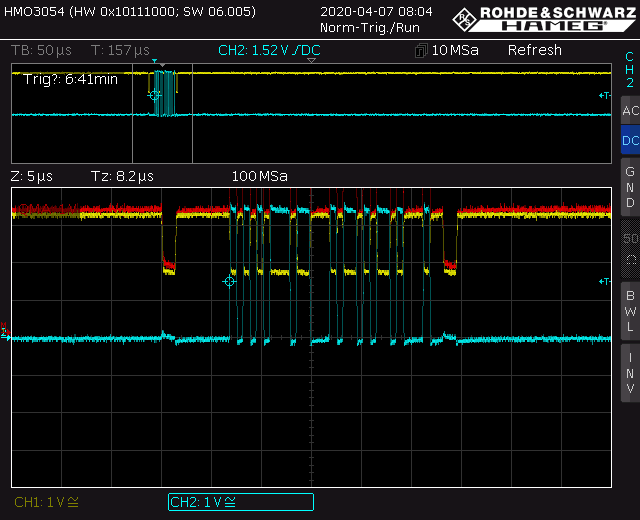Click the cyan trigger time marker above overview

click(x=154, y=61)
